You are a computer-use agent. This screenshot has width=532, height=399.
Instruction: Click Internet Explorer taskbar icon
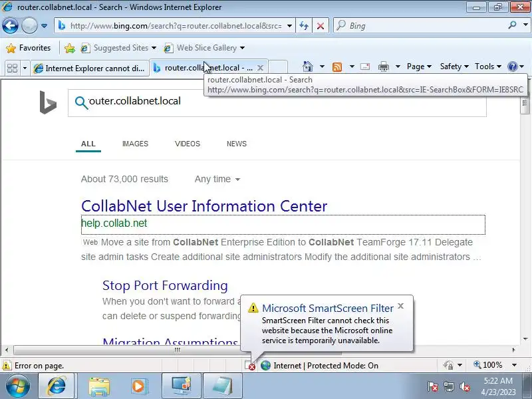57,386
